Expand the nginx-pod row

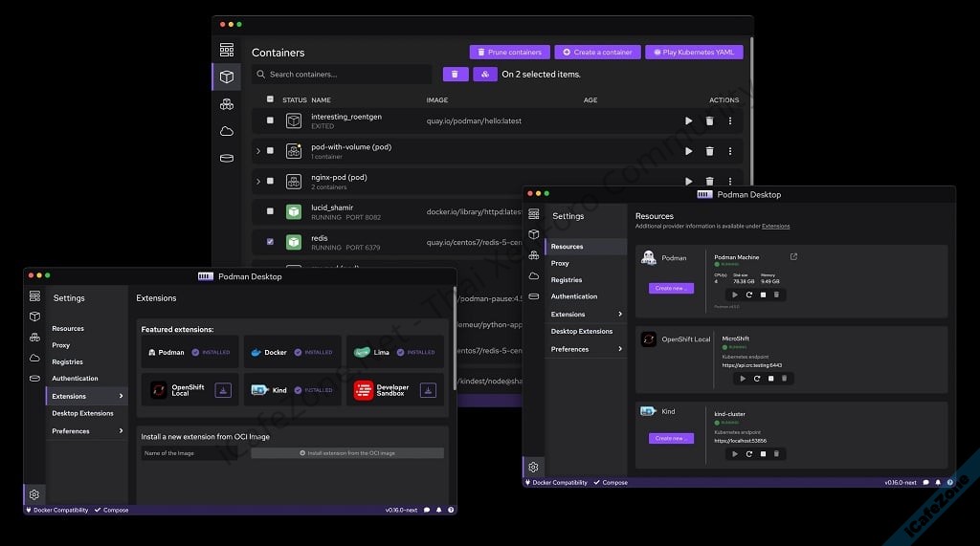(257, 181)
